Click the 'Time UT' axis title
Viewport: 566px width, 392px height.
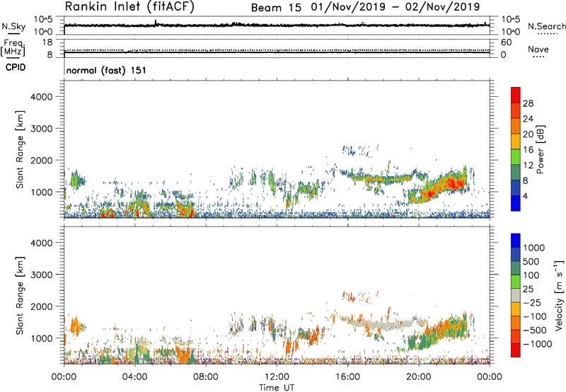pos(277,388)
